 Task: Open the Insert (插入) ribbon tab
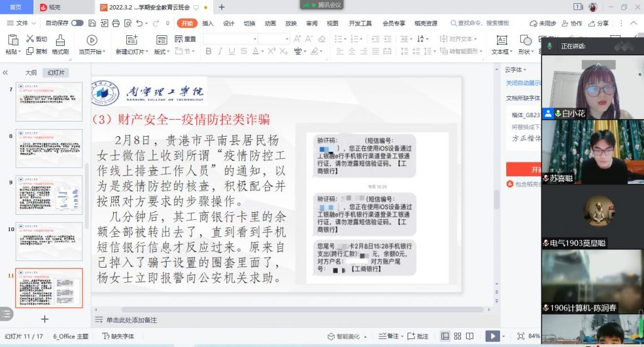(x=208, y=23)
